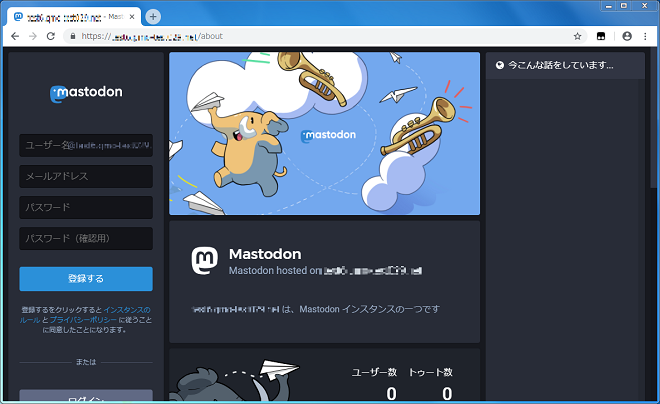
Task: Reload the page with refresh icon
Action: [x=51, y=36]
